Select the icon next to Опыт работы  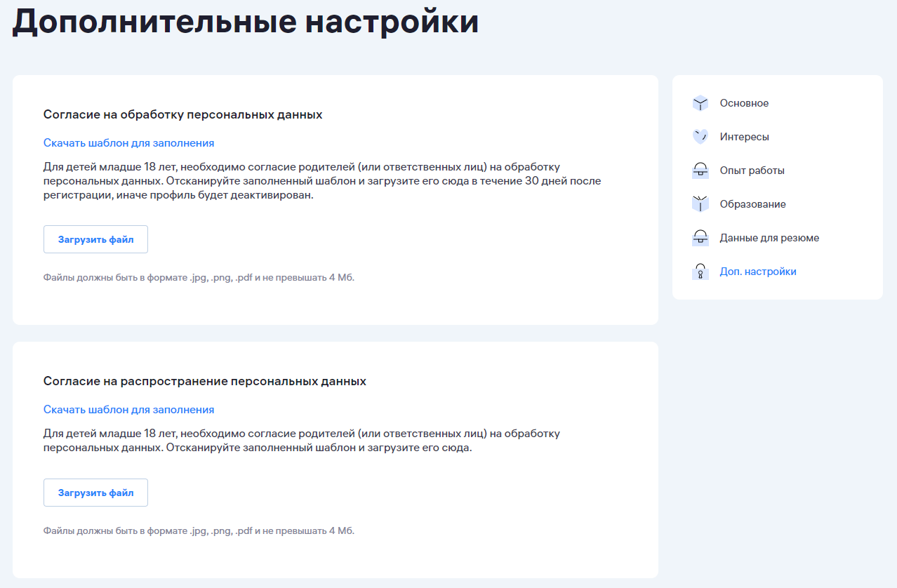point(700,171)
